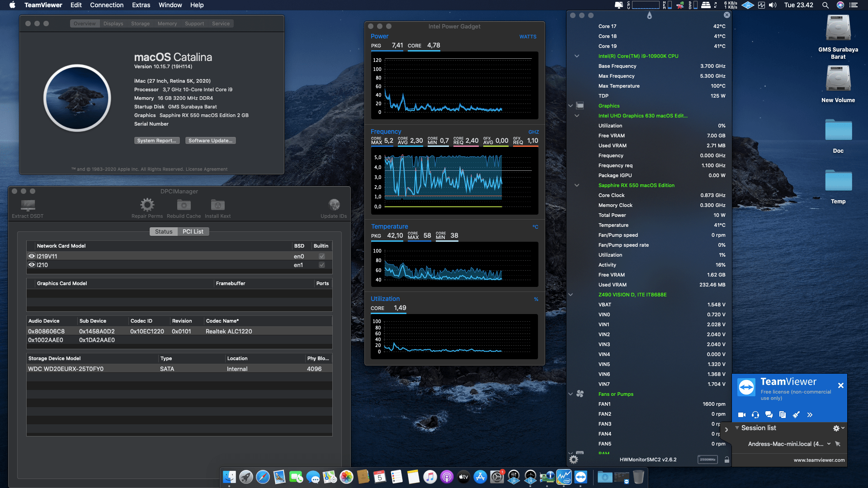Click volume icon in the menu bar

click(x=773, y=5)
